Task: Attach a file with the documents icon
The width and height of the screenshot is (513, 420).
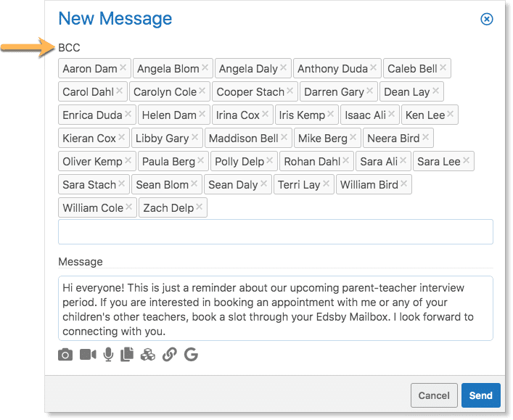Action: pyautogui.click(x=127, y=355)
